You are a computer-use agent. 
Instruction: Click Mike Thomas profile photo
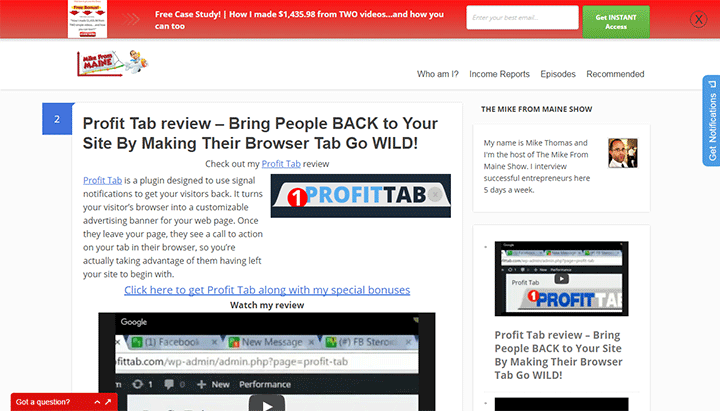[x=623, y=153]
